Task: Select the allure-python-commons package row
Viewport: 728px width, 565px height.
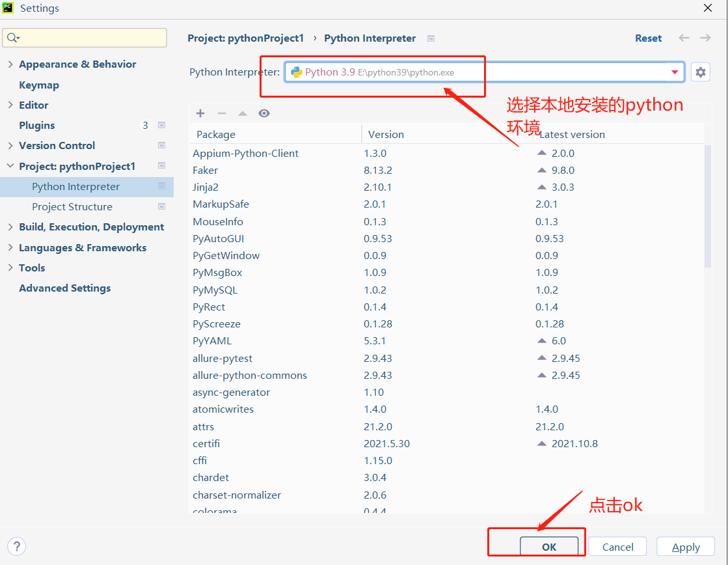Action: pos(447,375)
